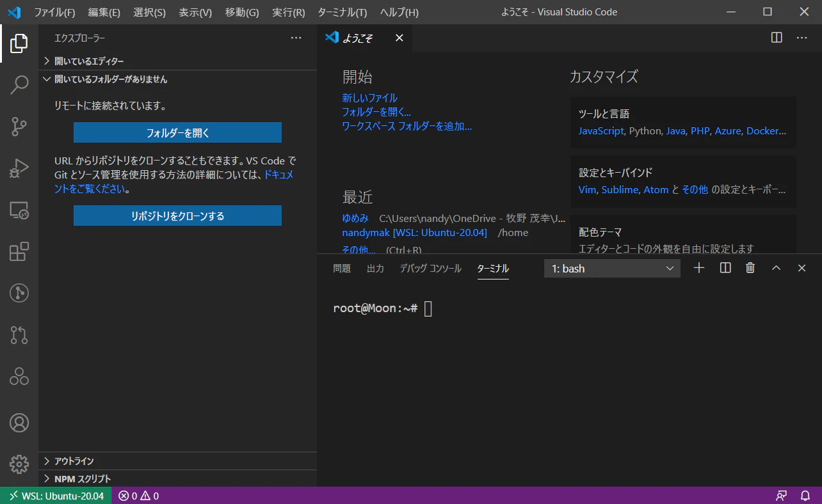822x504 pixels.
Task: Open the ターミナル(T) menu
Action: 342,12
